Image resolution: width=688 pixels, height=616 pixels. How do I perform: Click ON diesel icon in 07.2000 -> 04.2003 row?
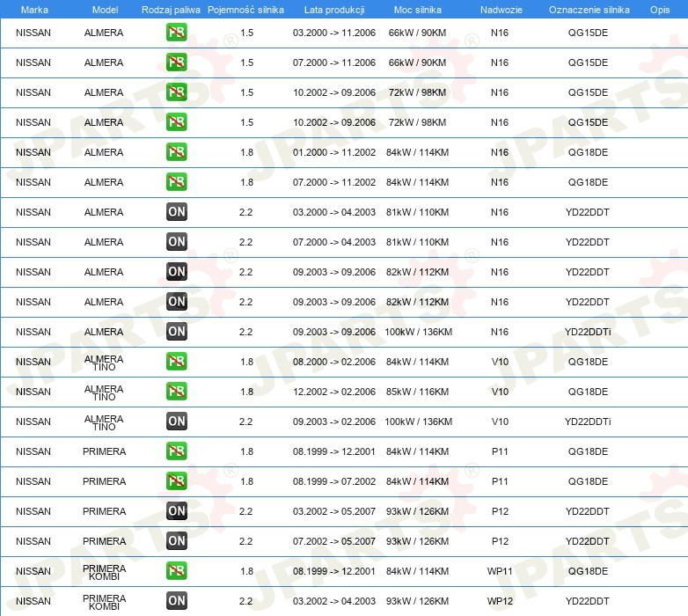point(176,242)
